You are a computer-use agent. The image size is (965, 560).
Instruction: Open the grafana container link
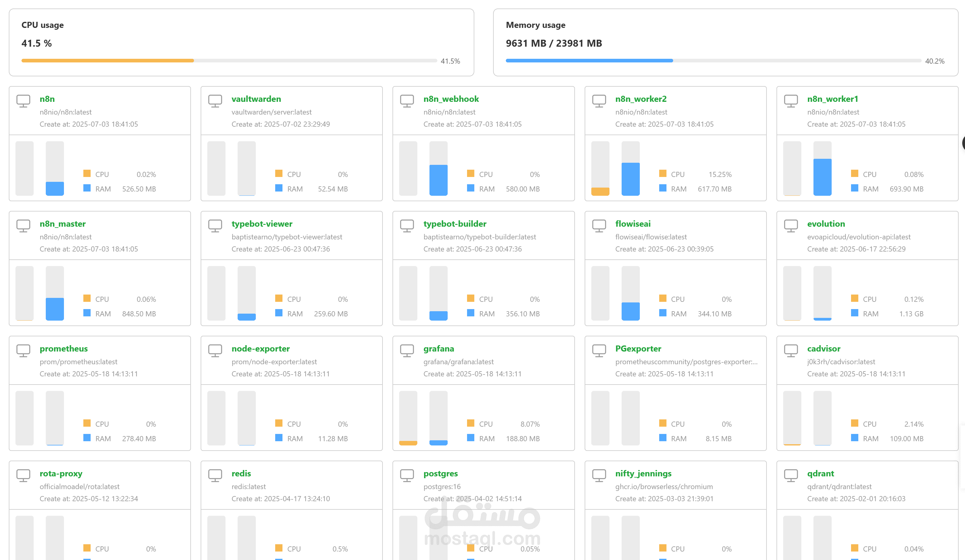[439, 348]
